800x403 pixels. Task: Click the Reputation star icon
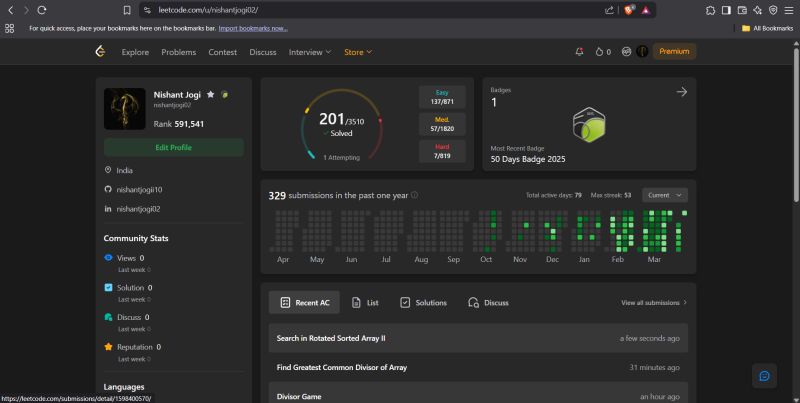(x=108, y=346)
